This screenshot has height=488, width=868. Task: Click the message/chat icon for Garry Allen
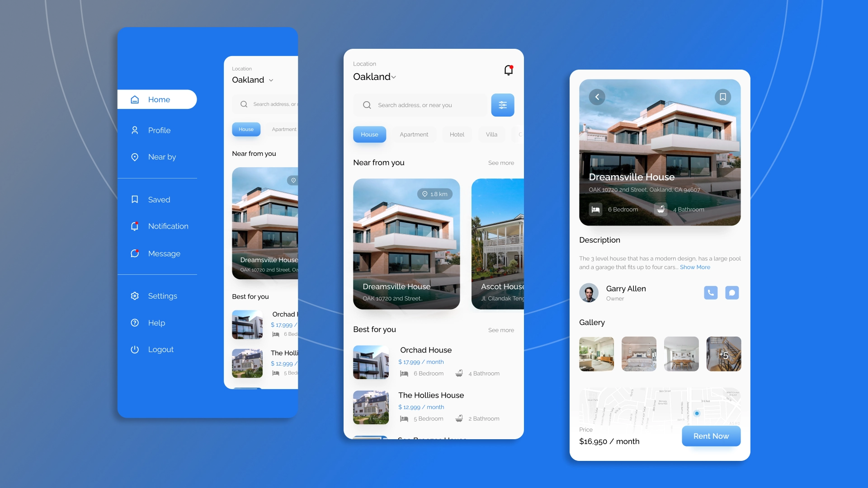tap(732, 292)
